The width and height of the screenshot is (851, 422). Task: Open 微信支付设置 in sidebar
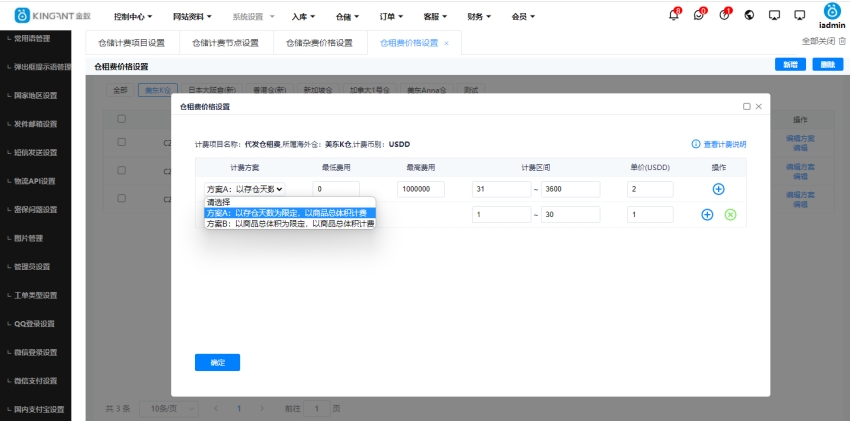(x=35, y=381)
